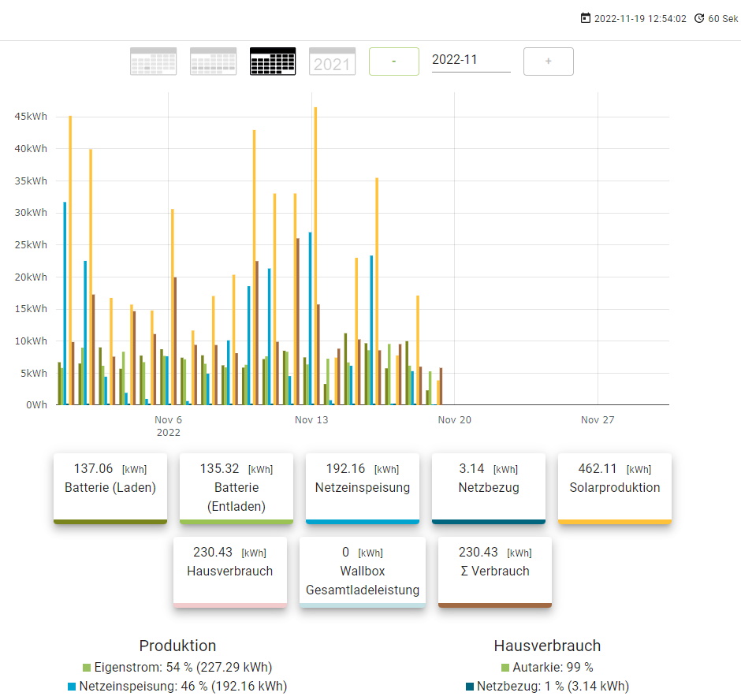
Task: Click the Nov 27 x-axis label
Action: click(598, 419)
